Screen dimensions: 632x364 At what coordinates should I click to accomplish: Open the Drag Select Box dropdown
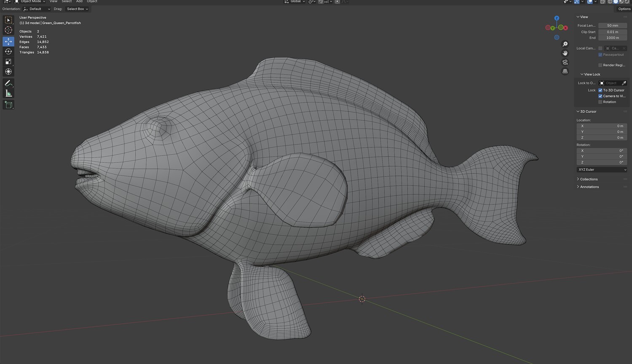pyautogui.click(x=77, y=9)
